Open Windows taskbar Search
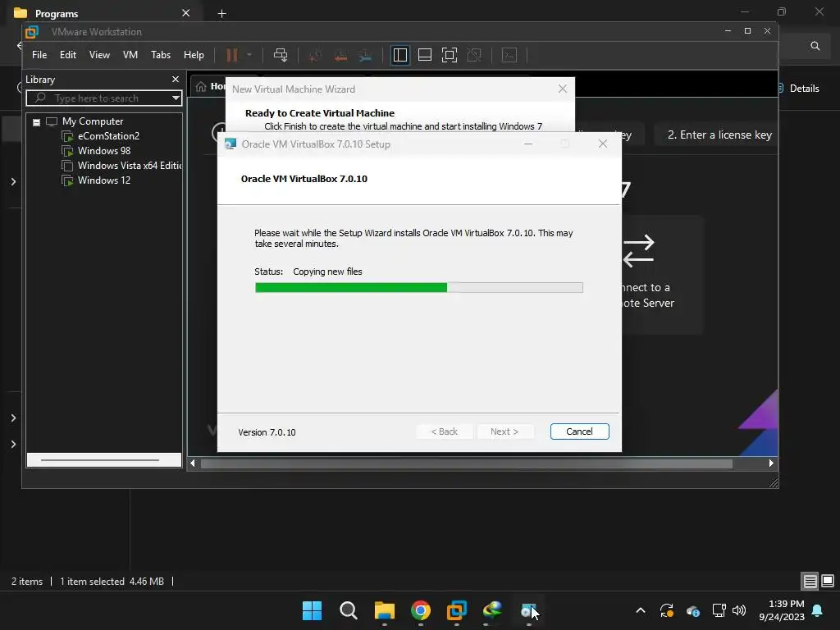 click(348, 610)
